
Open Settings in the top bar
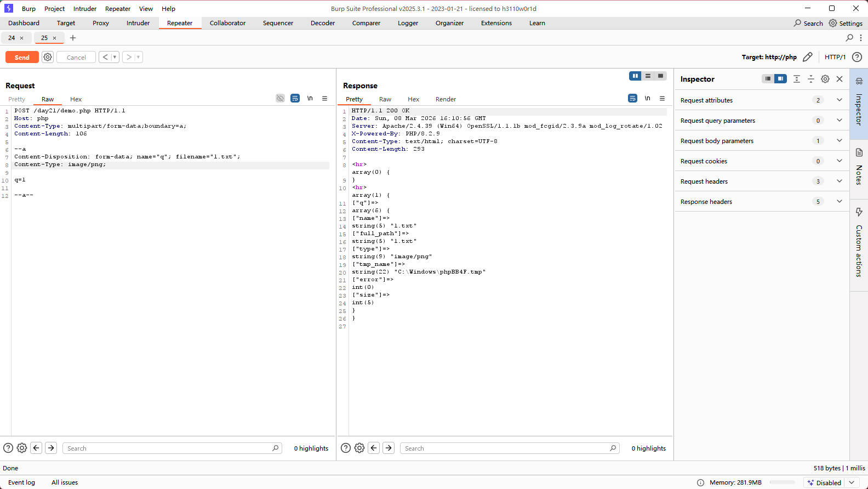(x=846, y=23)
